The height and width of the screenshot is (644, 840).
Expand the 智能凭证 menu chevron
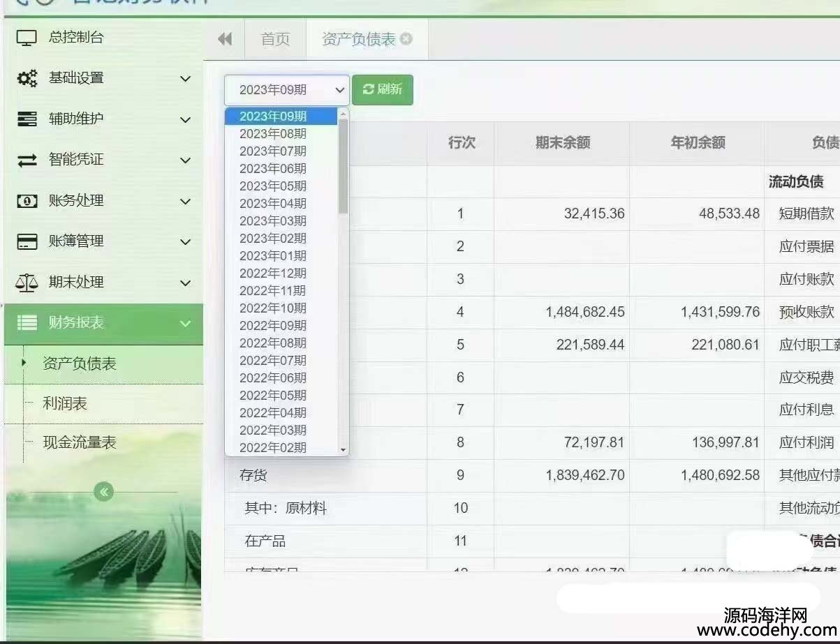(185, 160)
